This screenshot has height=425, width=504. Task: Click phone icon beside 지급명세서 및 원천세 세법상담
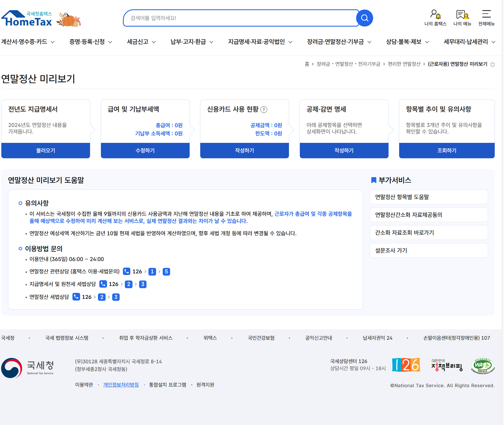click(x=103, y=284)
